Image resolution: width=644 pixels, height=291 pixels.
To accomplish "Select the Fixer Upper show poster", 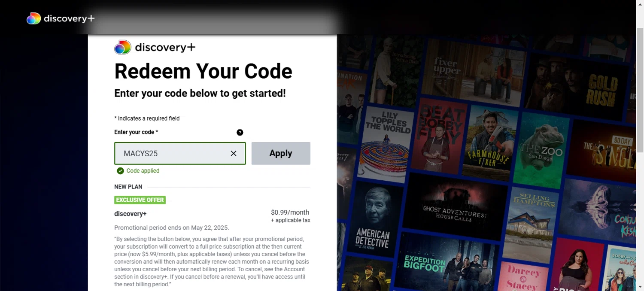I will [x=472, y=73].
